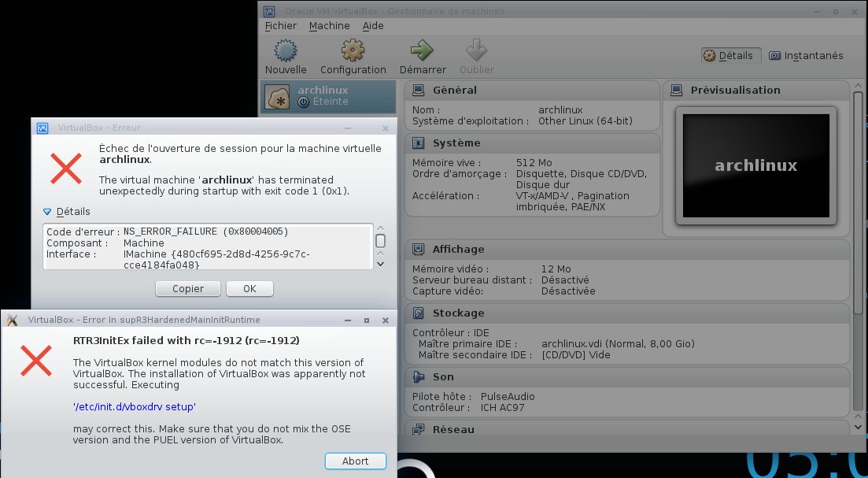Screen dimensions: 868x478
Task: Click the 'PulseAudio' host driver value
Action: pyautogui.click(x=508, y=397)
